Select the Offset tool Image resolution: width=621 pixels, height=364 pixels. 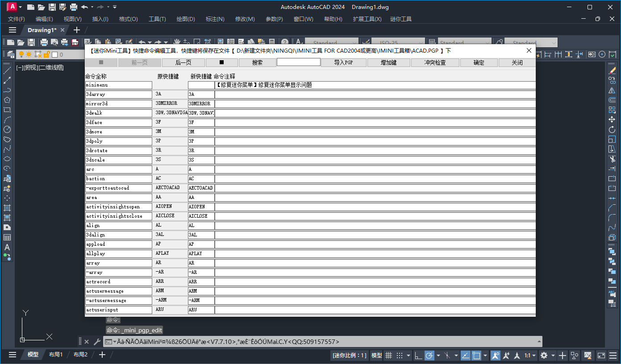[x=612, y=100]
